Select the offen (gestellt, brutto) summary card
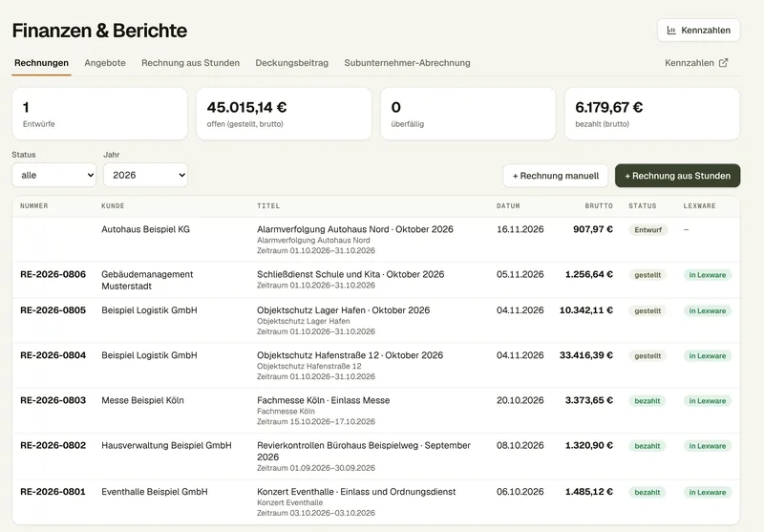 pyautogui.click(x=284, y=114)
